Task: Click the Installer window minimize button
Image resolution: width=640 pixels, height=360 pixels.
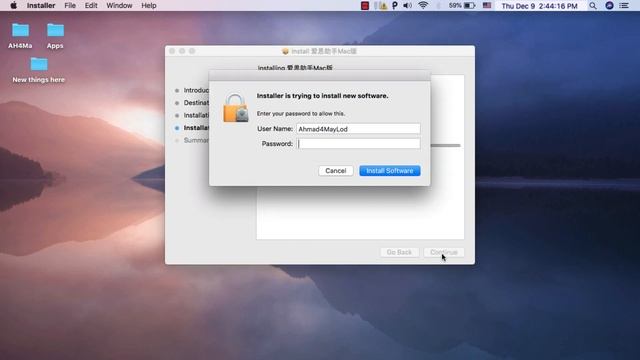Action: point(182,51)
